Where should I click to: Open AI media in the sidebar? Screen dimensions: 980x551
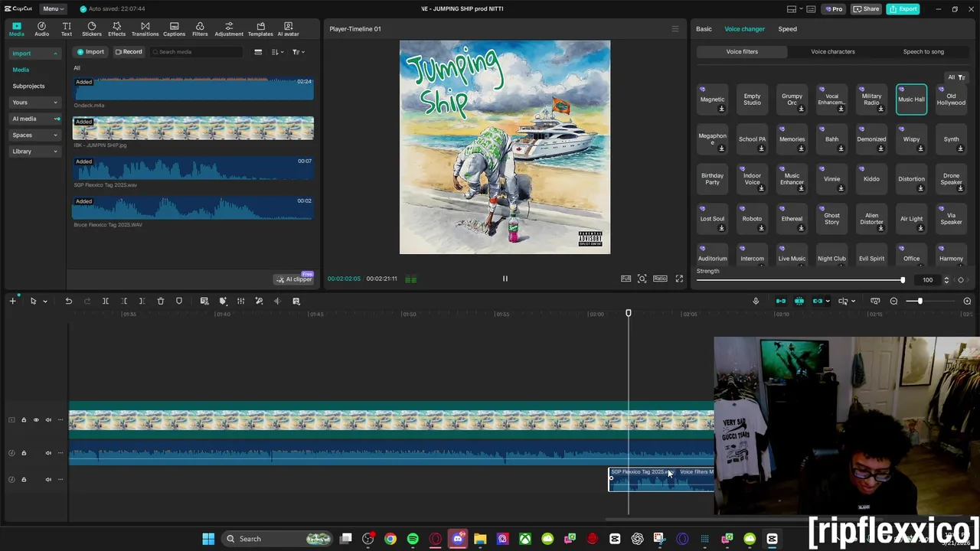pos(35,119)
